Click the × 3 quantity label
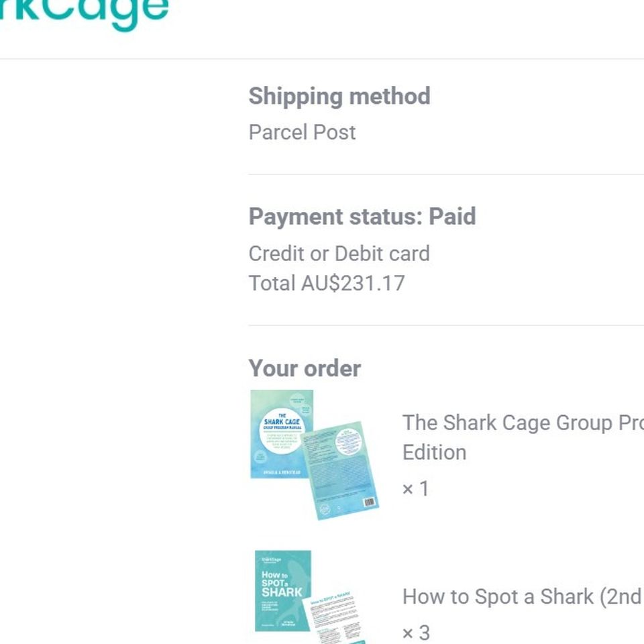644x644 pixels. 416,633
